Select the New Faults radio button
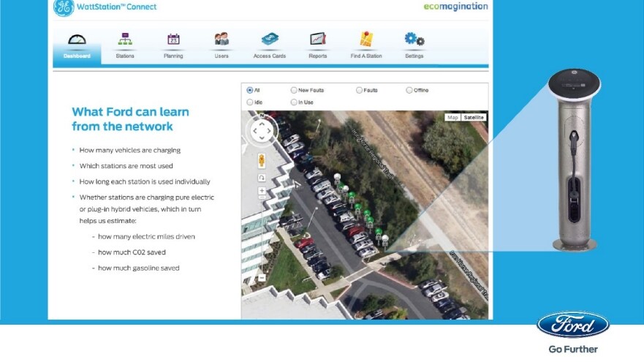 coord(294,90)
